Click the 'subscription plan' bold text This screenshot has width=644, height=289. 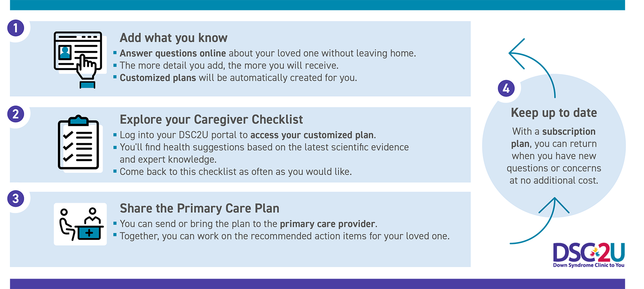[x=568, y=132]
